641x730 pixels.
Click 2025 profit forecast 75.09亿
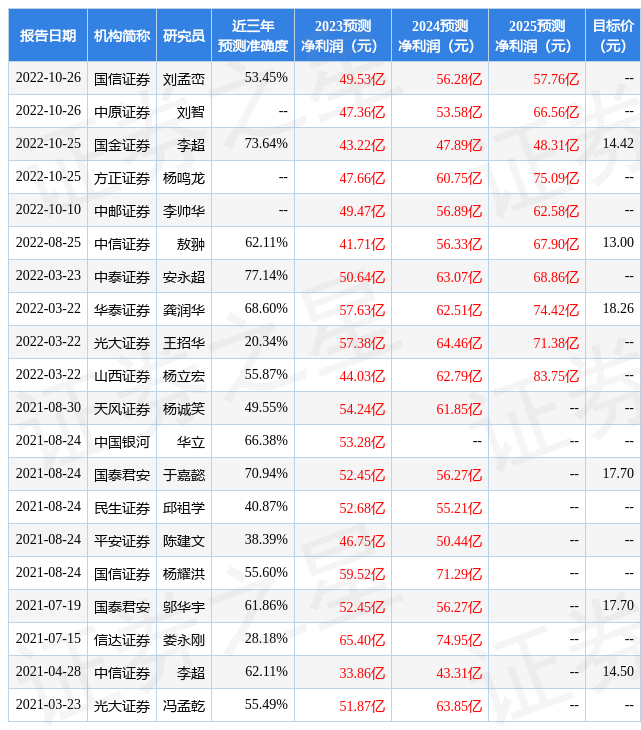(x=556, y=178)
